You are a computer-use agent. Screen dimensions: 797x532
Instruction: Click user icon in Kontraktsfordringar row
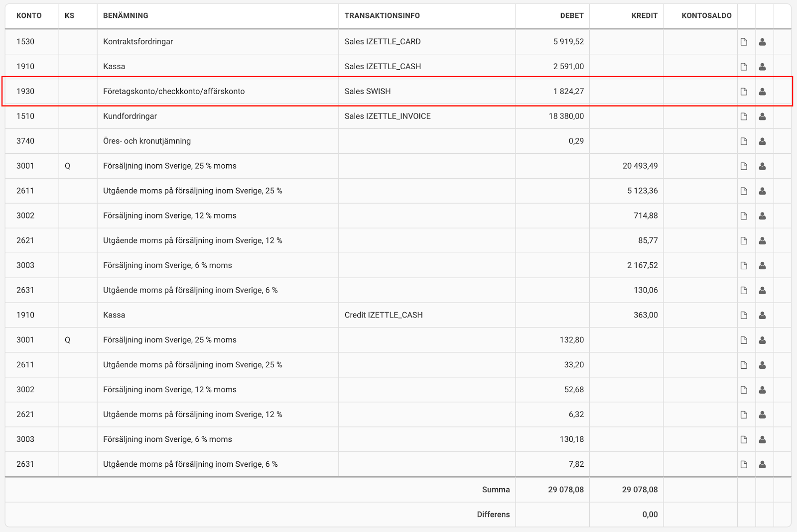pyautogui.click(x=762, y=42)
